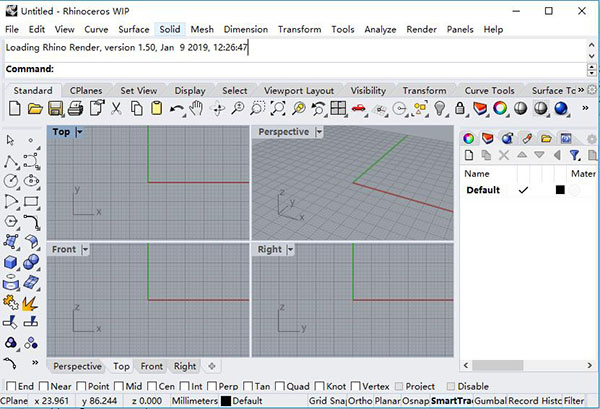Switch to the Curve Tools toolbar tab
Viewport: 600px width, 409px height.
coord(489,90)
